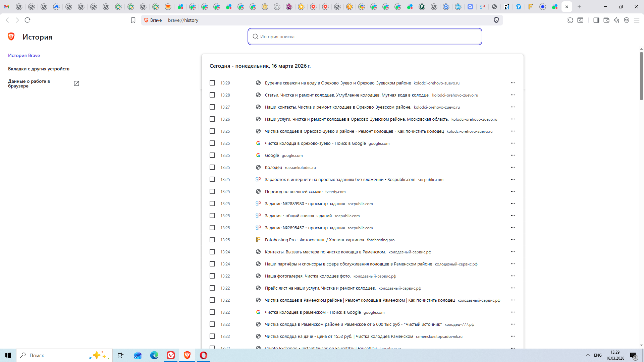
Task: Tick checkbox next to the Колодец russiankolodec.ru entry
Action: pos(212,167)
